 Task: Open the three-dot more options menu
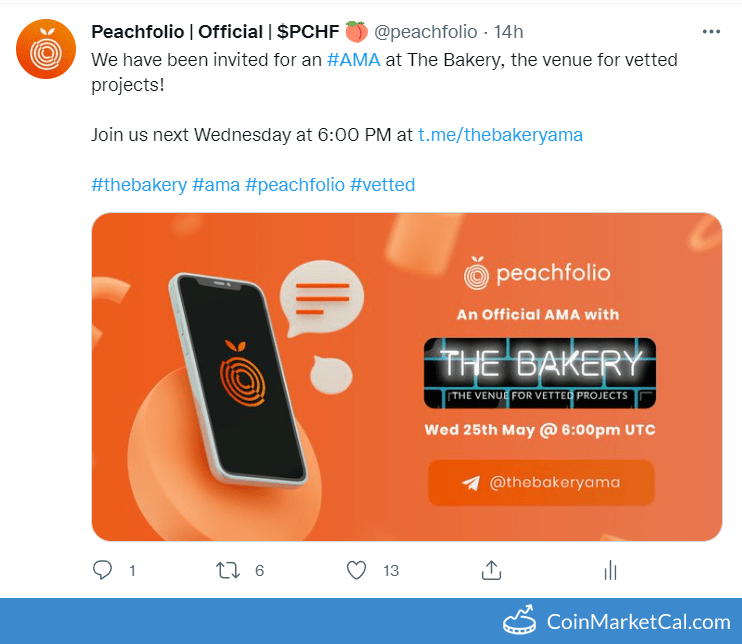(x=711, y=32)
